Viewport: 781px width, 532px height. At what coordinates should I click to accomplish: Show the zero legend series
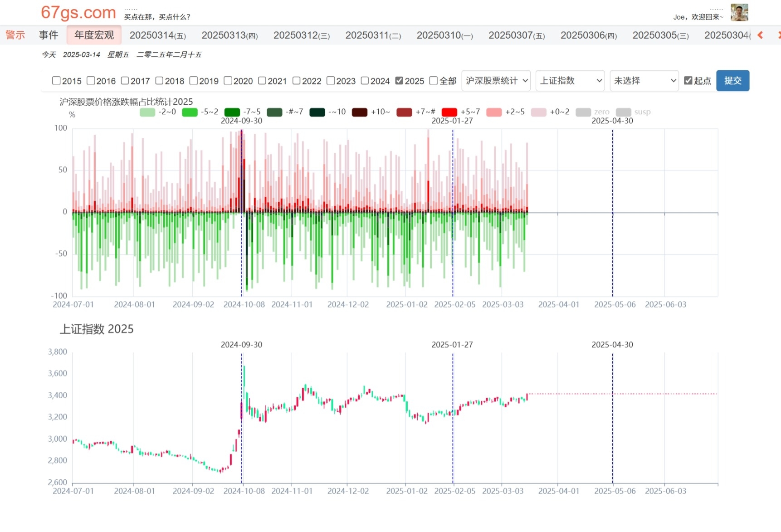593,112
